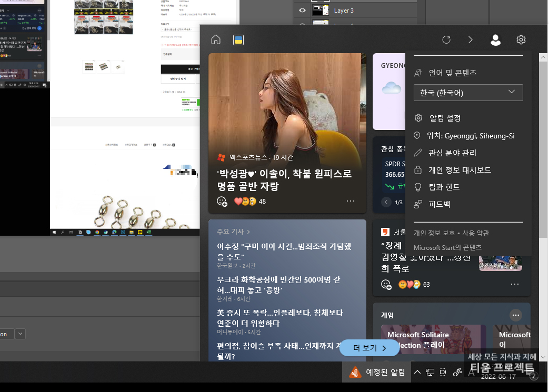
Task: Open the pen workspace tray icon
Action: (x=457, y=372)
